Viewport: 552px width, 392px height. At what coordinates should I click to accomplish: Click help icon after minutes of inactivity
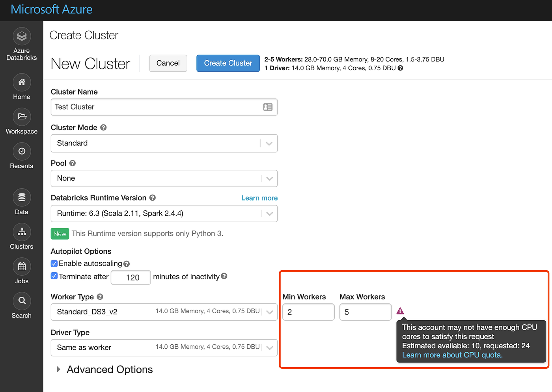(224, 276)
